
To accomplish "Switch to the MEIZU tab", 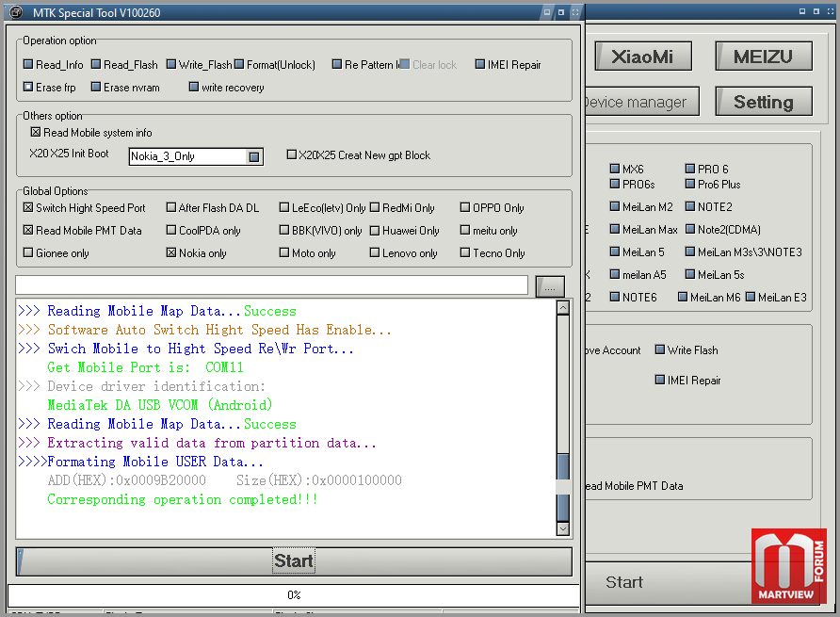I will tap(763, 56).
